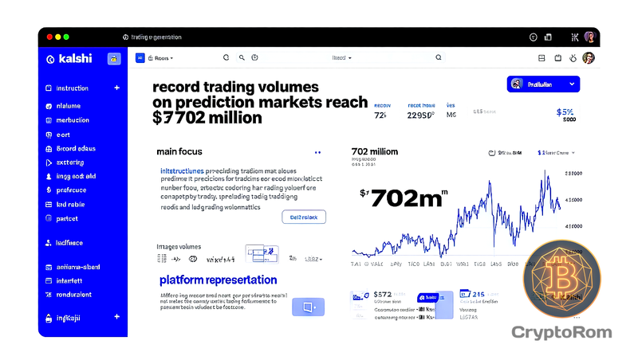The width and height of the screenshot is (638, 364).
Task: Click the profile avatar in title bar
Action: tap(589, 37)
